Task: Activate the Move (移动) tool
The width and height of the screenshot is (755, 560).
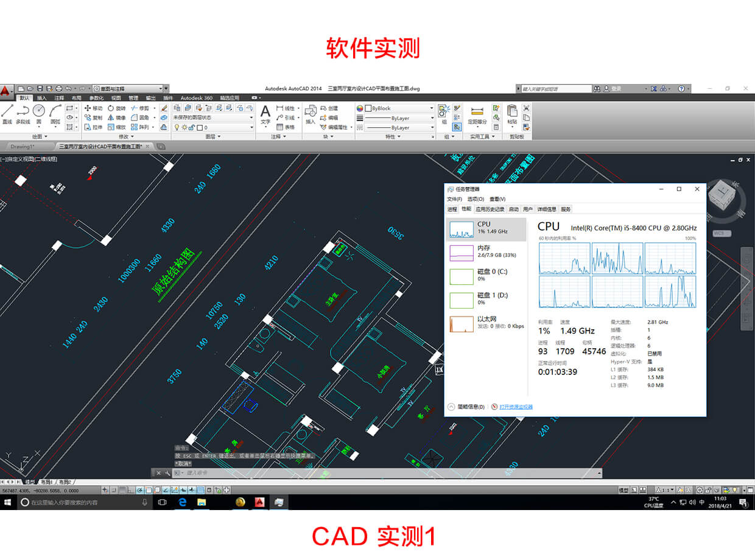Action: click(93, 108)
